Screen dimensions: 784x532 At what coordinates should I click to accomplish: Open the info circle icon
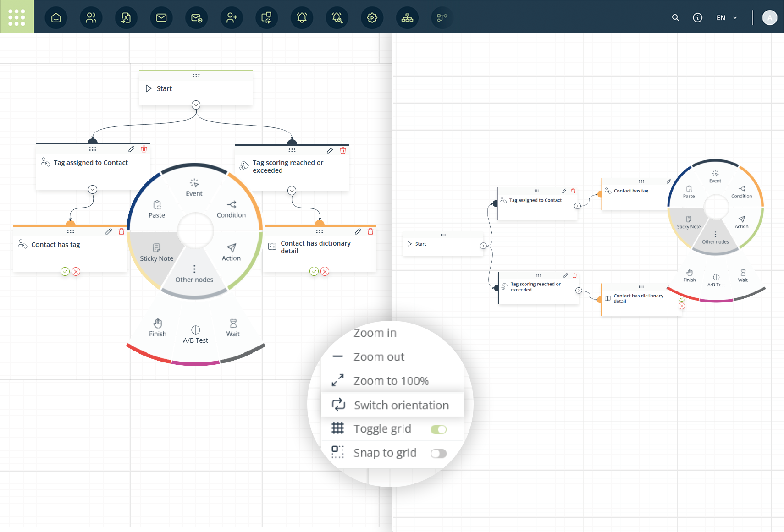click(697, 18)
